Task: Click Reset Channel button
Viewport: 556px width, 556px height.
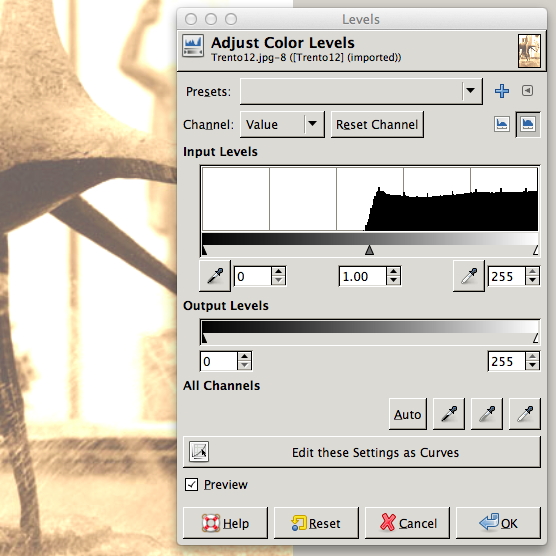Action: [x=377, y=124]
